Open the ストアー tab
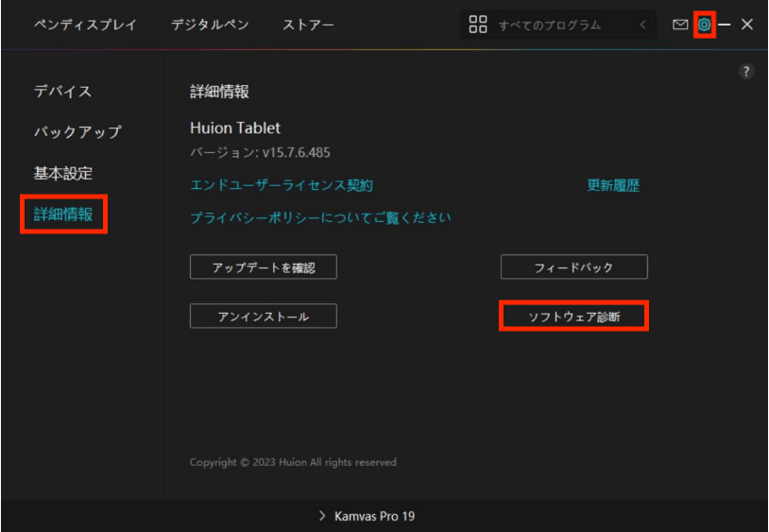The image size is (769, 532). [x=308, y=25]
